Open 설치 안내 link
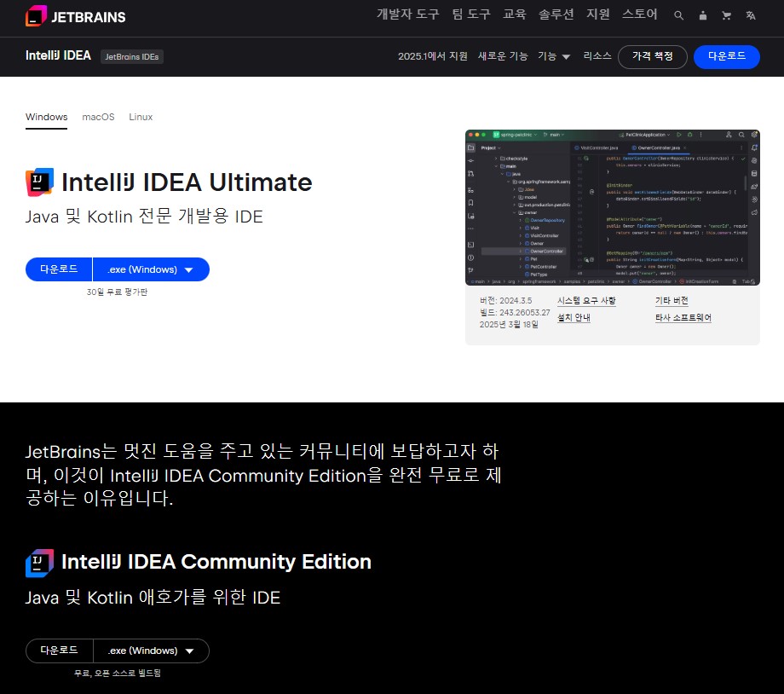This screenshot has height=694, width=784. pos(574,318)
